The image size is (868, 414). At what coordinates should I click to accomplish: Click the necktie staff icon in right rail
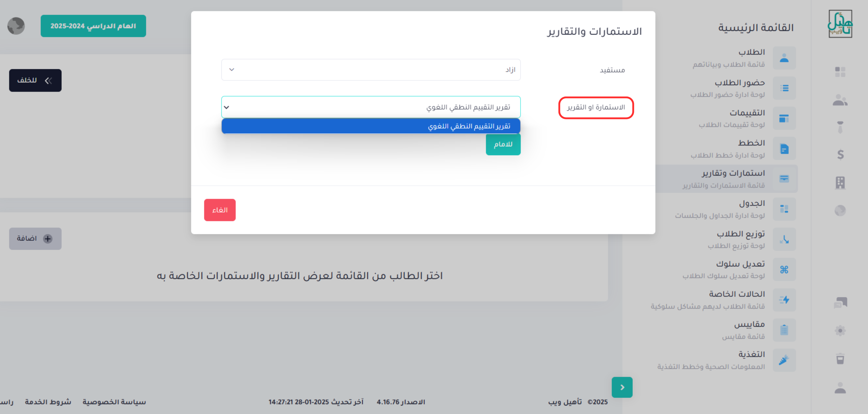click(840, 127)
